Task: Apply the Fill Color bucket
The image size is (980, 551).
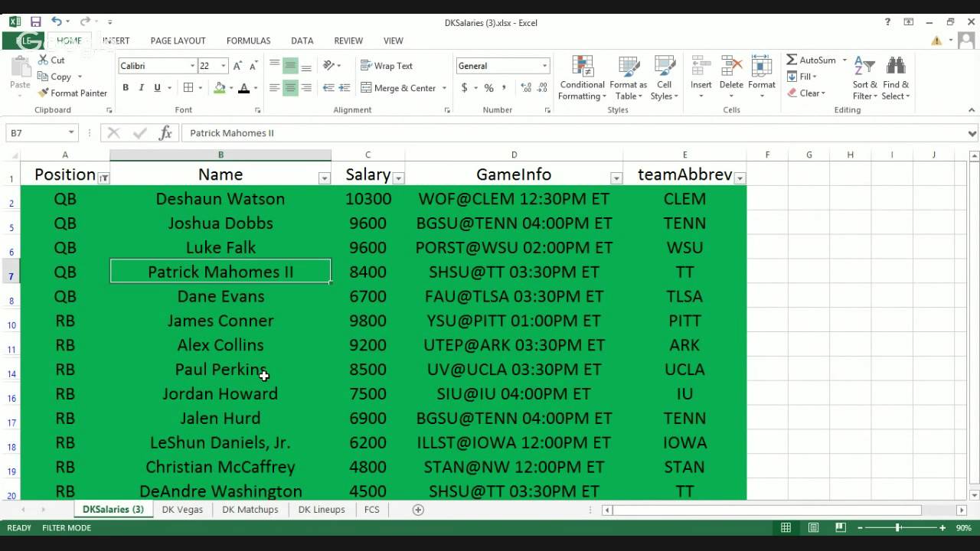Action: (x=220, y=88)
